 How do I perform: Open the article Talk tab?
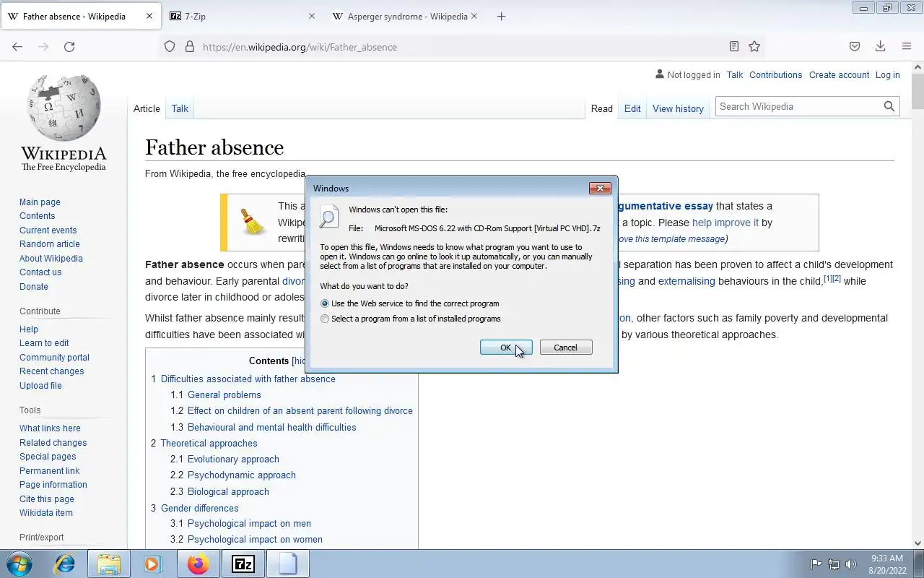180,108
